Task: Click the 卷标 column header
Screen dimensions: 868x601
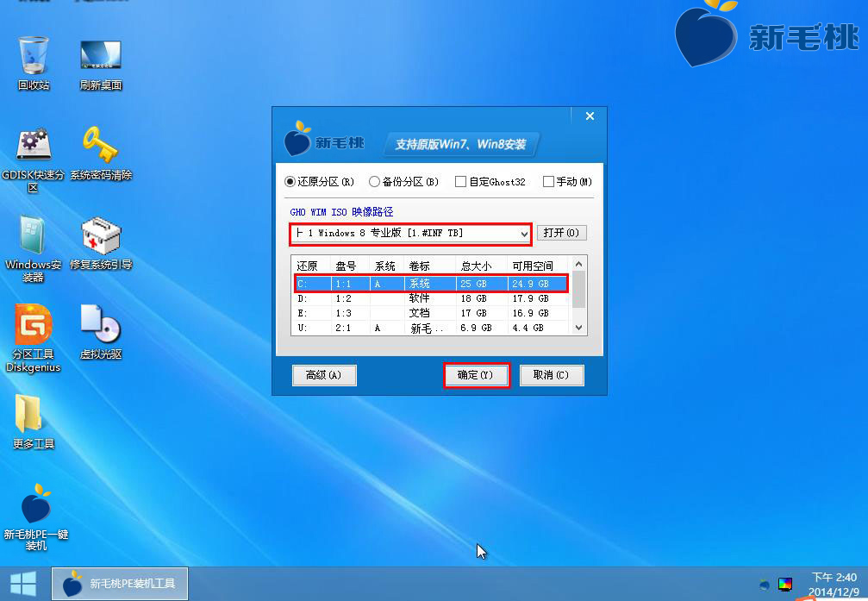Action: coord(429,266)
